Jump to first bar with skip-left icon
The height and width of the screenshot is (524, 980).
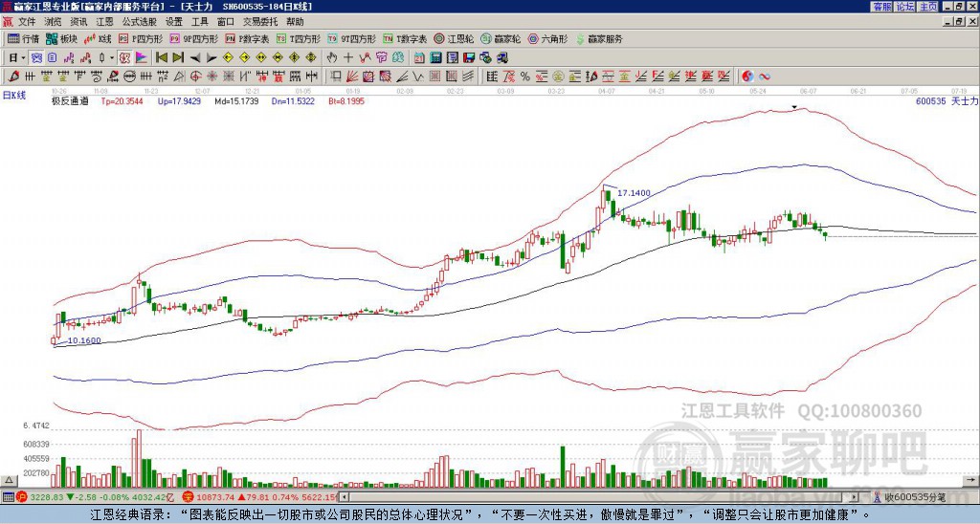tap(161, 57)
